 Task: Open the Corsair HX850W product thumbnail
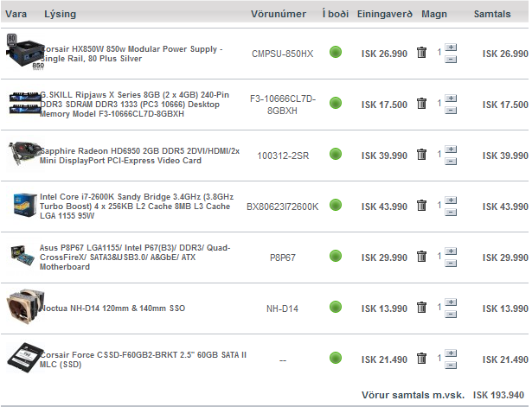(21, 53)
